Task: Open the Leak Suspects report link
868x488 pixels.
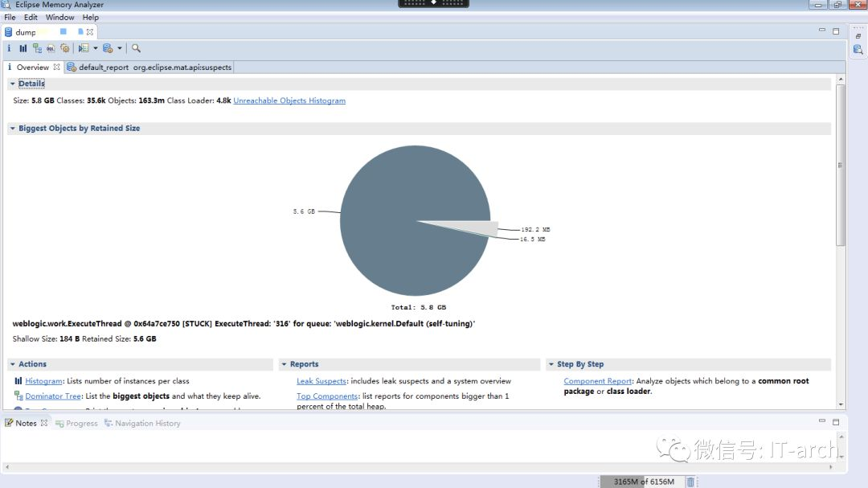Action: tap(321, 381)
